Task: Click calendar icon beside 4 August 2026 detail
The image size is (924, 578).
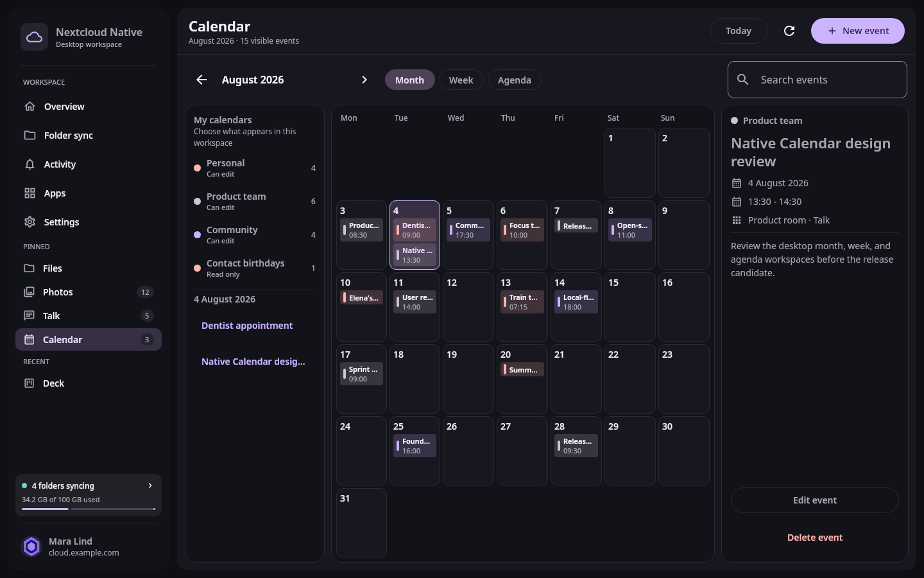Action: (x=737, y=183)
